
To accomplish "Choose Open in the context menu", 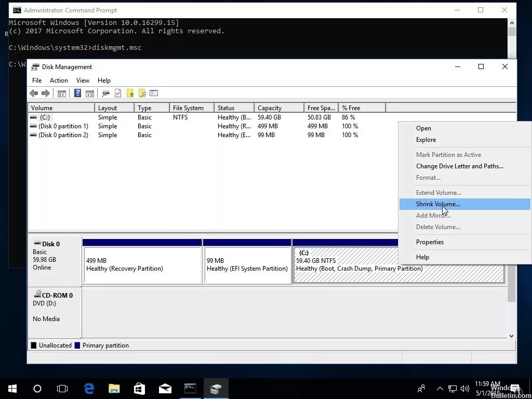I will [465, 128].
